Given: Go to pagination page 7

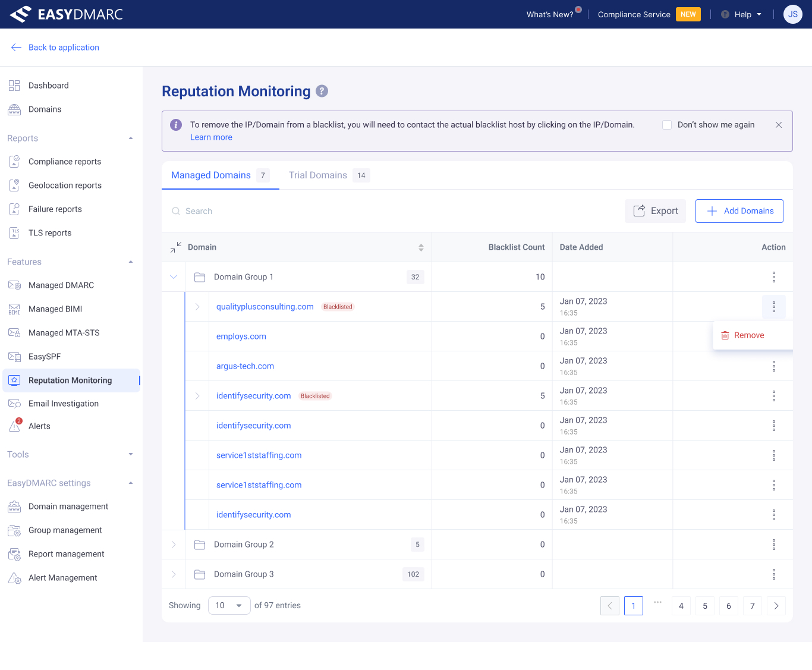Looking at the screenshot, I should point(753,606).
